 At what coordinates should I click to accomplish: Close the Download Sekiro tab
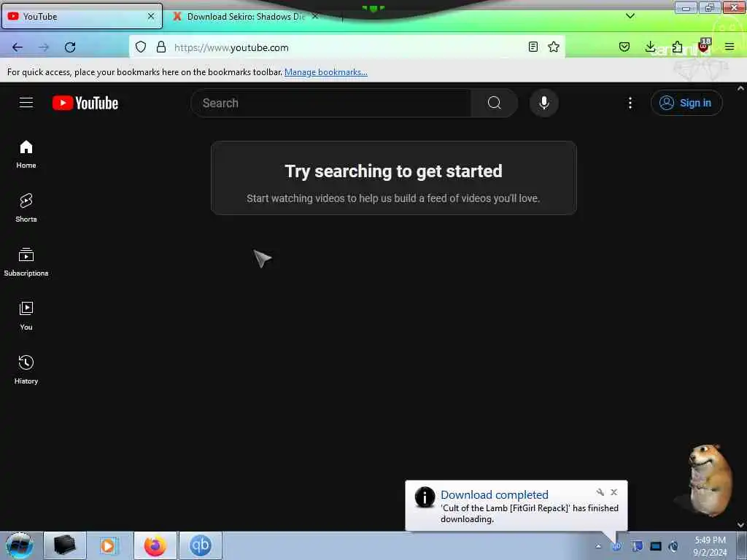[x=315, y=16]
